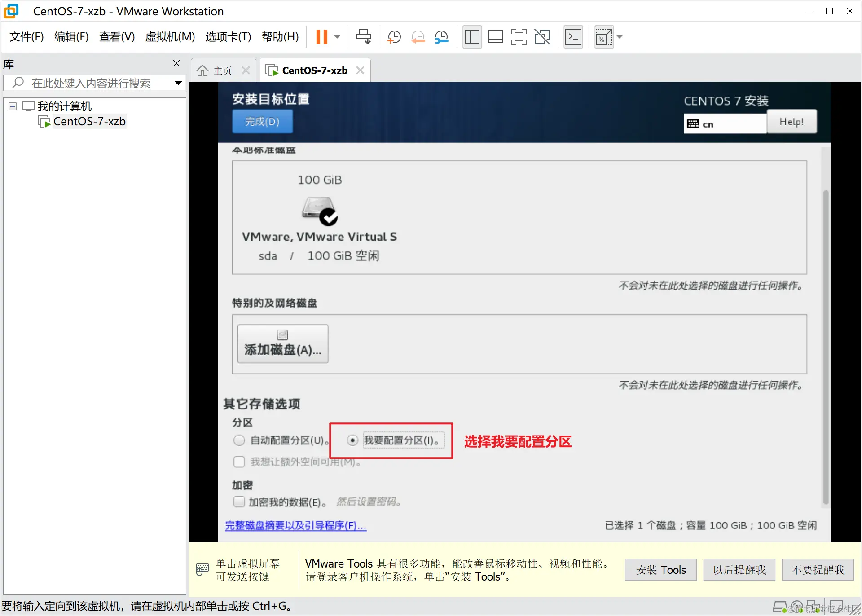Click the CD/DVD status bar icon
This screenshot has height=616, width=862.
[797, 607]
